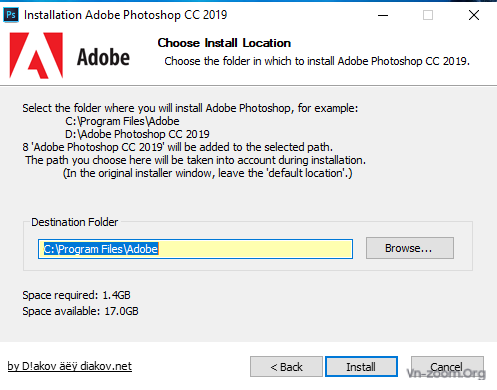Close the installation window with X
Screen dimensions: 497x390
click(474, 15)
